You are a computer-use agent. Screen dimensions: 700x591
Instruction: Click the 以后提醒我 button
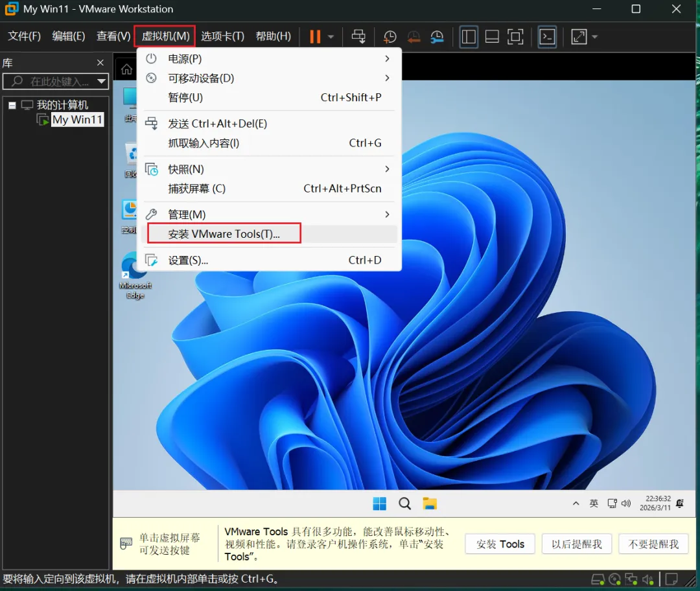pyautogui.click(x=576, y=544)
